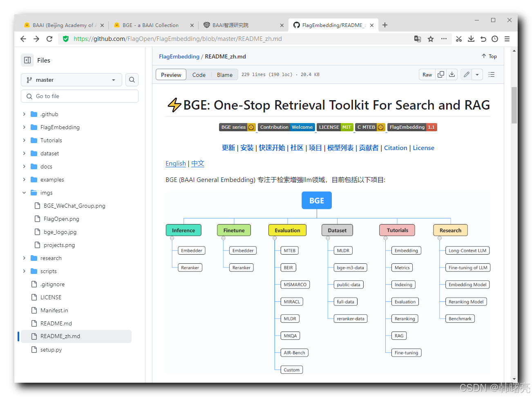This screenshot has width=532, height=397.
Task: Close the BGE - a BAAI Collection tab
Action: tap(192, 25)
